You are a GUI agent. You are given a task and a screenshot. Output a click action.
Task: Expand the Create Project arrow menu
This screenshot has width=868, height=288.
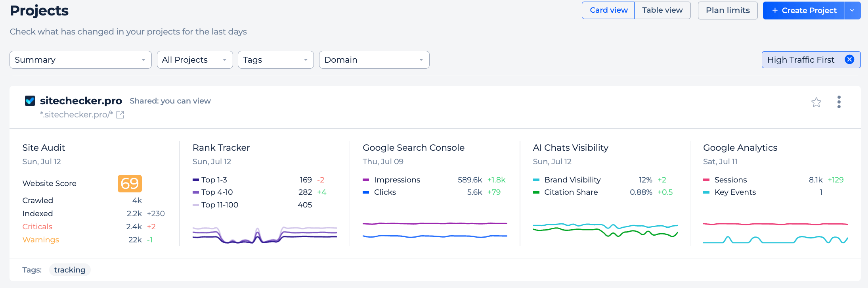click(852, 10)
